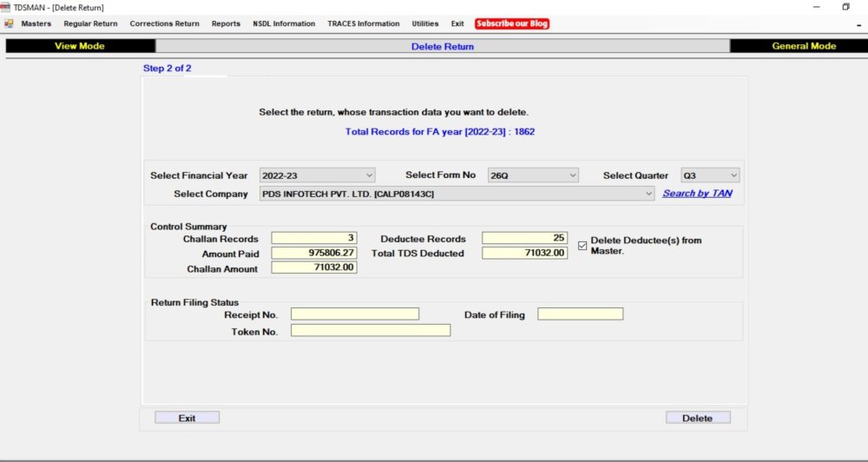Restore the window using title bar button
This screenshot has height=462, width=868.
(x=845, y=7)
